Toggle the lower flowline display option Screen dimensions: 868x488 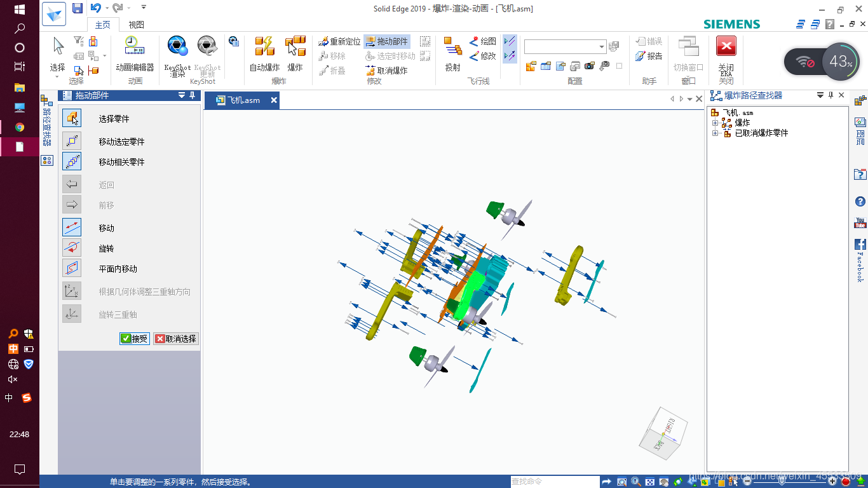[510, 56]
